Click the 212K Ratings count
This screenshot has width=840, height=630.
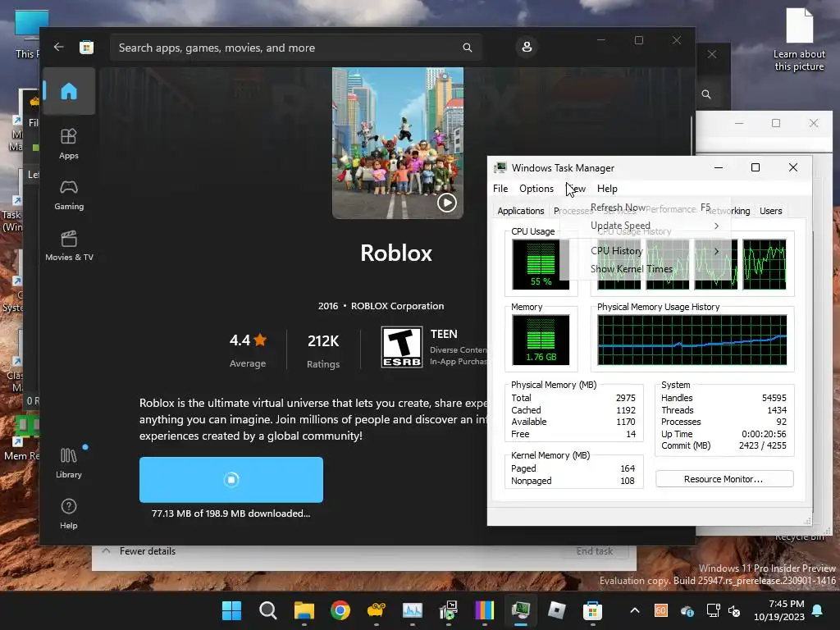click(323, 351)
